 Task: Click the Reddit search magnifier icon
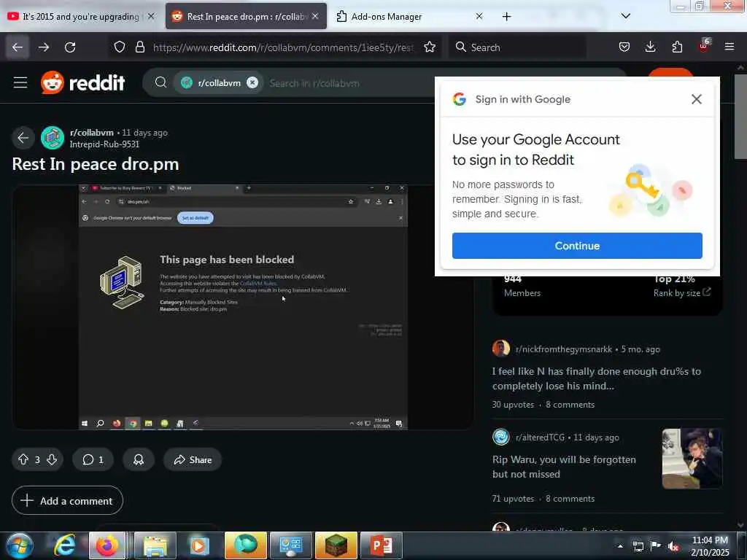pyautogui.click(x=161, y=82)
